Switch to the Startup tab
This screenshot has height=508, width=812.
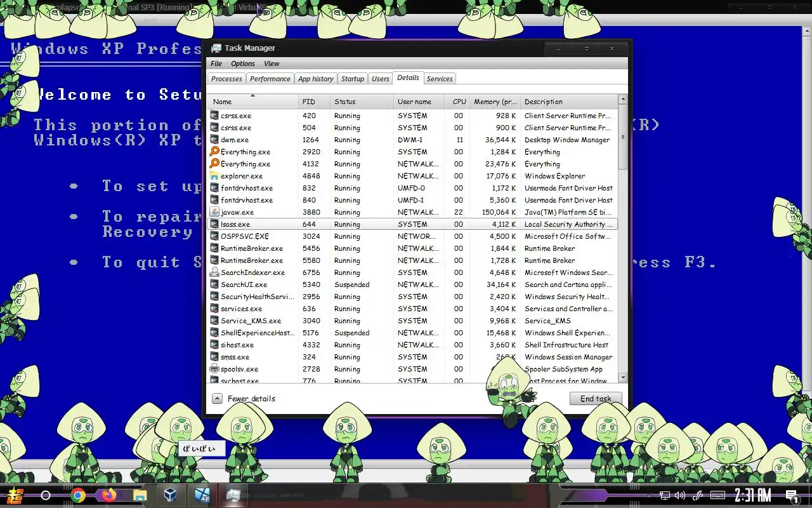point(353,79)
